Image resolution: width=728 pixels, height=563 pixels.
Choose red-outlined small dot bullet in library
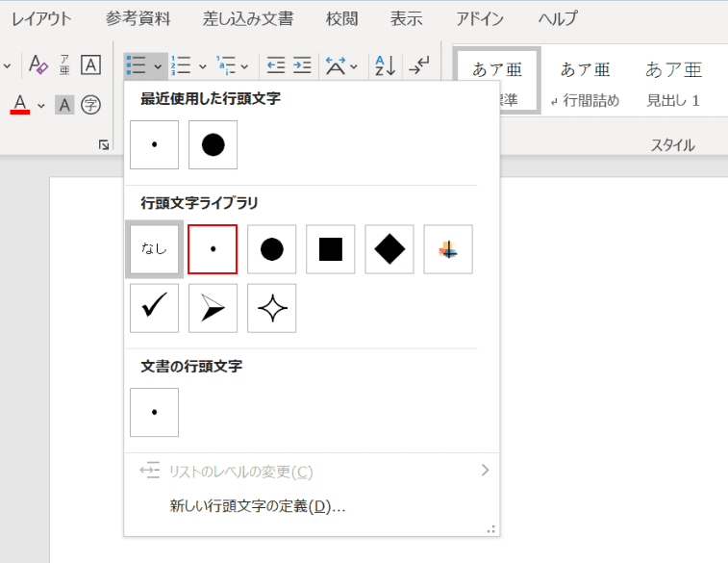coord(213,249)
